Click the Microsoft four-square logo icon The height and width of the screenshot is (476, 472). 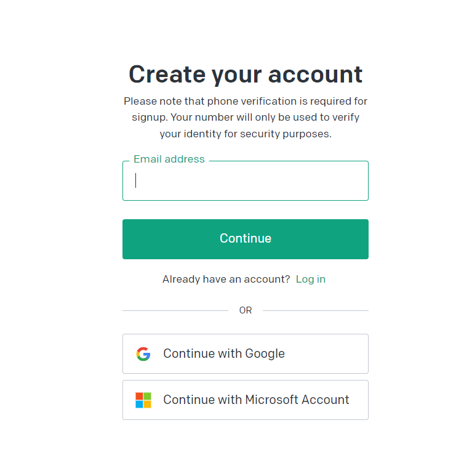coord(143,400)
